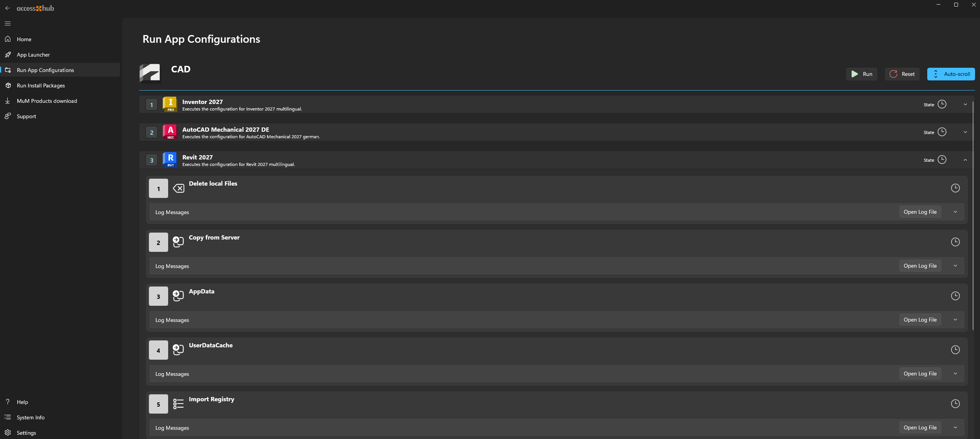The width and height of the screenshot is (980, 439).
Task: Click the vertical scrollbar of the configuration list
Action: tap(973, 215)
